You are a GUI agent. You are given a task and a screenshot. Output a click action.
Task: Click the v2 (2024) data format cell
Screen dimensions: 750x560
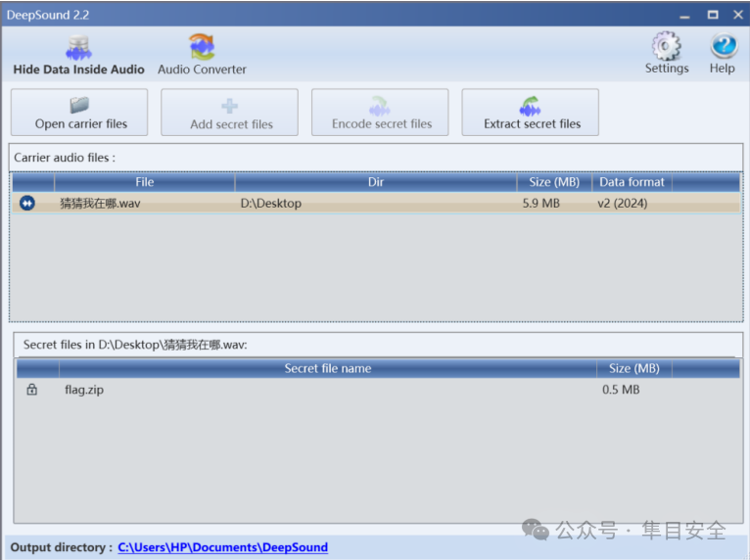click(623, 204)
